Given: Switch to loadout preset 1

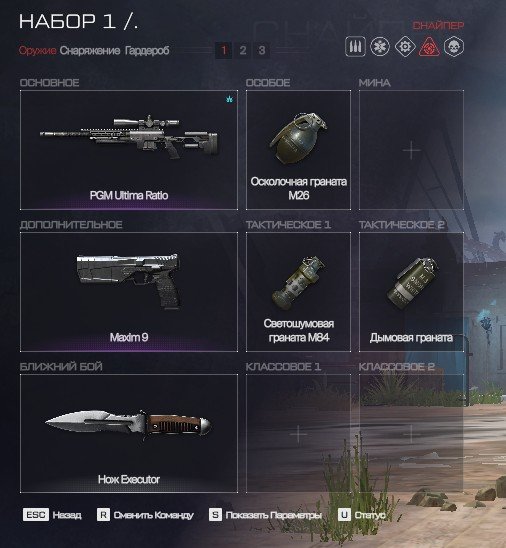Looking at the screenshot, I should coord(224,51).
